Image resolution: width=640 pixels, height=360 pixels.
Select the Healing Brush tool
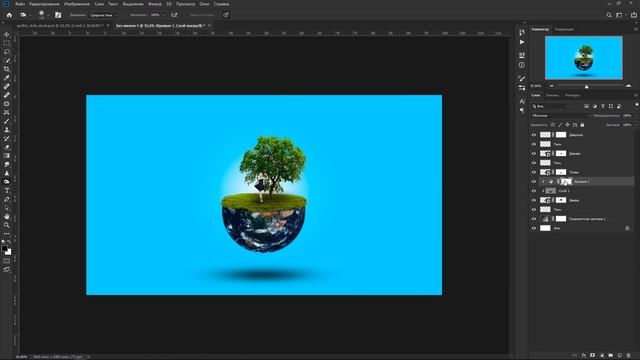point(7,87)
